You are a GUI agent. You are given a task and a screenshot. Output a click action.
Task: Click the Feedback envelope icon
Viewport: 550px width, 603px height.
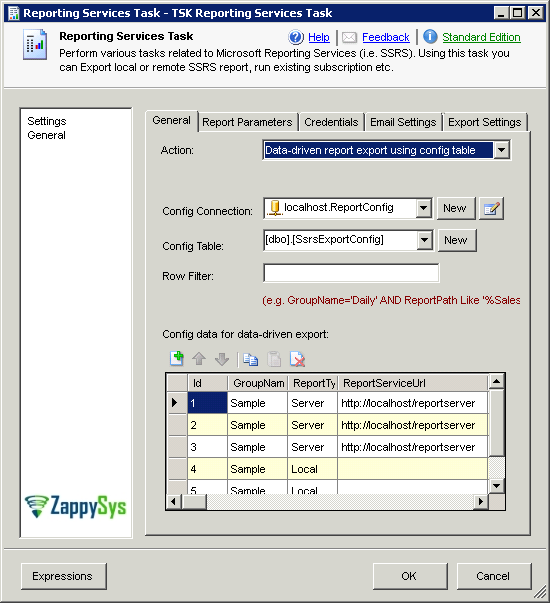tap(349, 37)
